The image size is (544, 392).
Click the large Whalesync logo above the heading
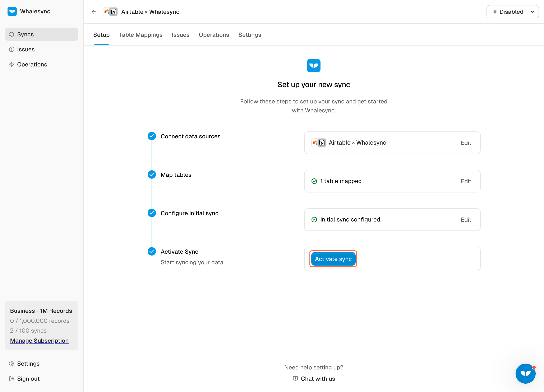[314, 66]
